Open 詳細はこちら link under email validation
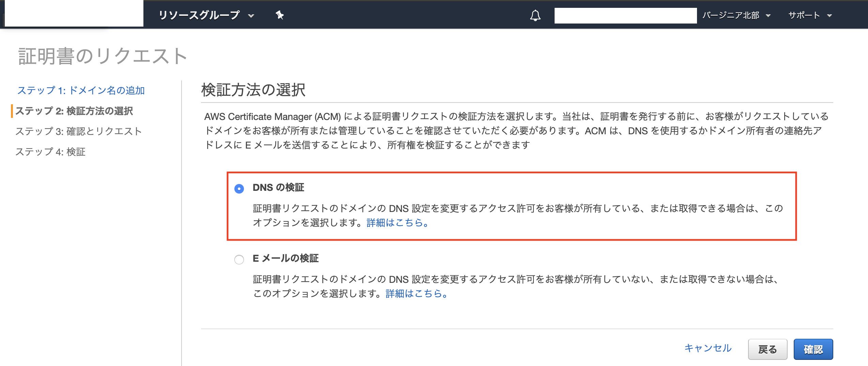The height and width of the screenshot is (366, 868). tap(416, 294)
